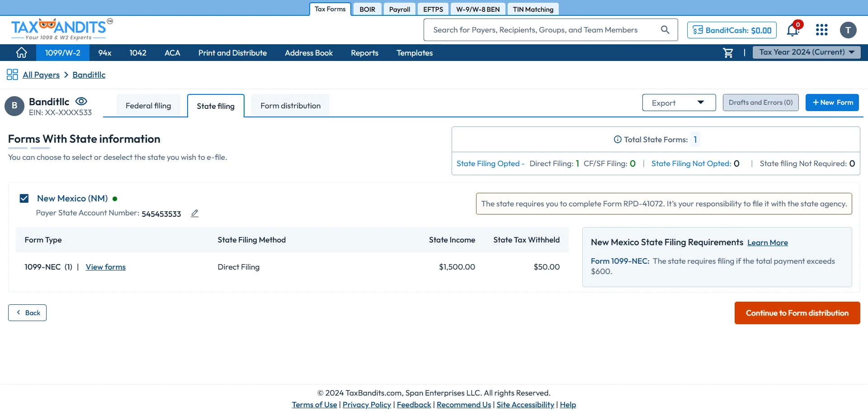Open Terms of Use footer link
Image resolution: width=868 pixels, height=415 pixels.
(x=314, y=405)
